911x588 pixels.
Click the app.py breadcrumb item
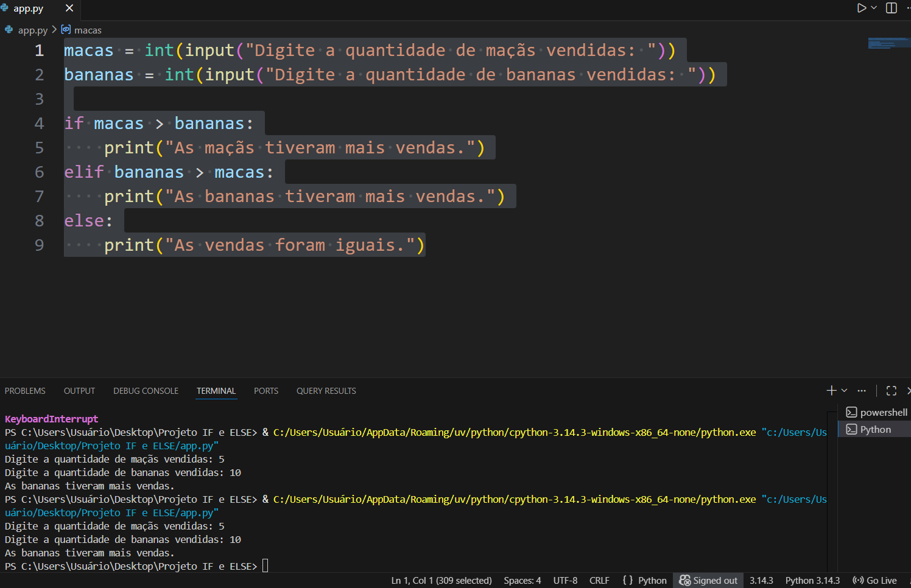[x=32, y=30]
